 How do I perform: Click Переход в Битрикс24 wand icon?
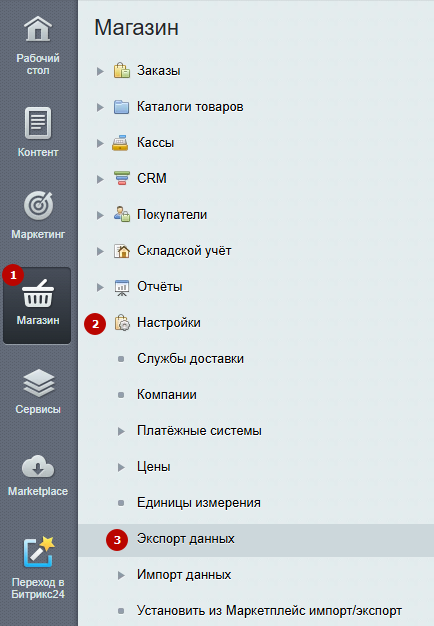(39, 552)
